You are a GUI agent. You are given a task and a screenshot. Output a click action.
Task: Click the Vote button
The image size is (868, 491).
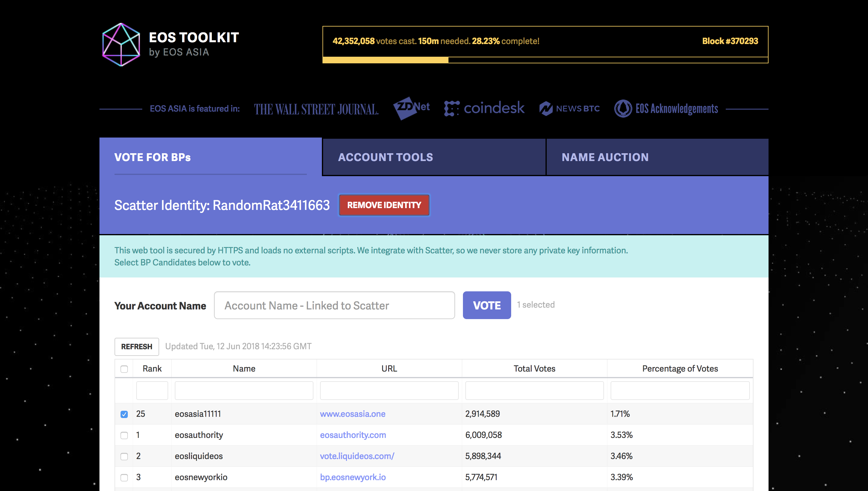[x=486, y=305]
